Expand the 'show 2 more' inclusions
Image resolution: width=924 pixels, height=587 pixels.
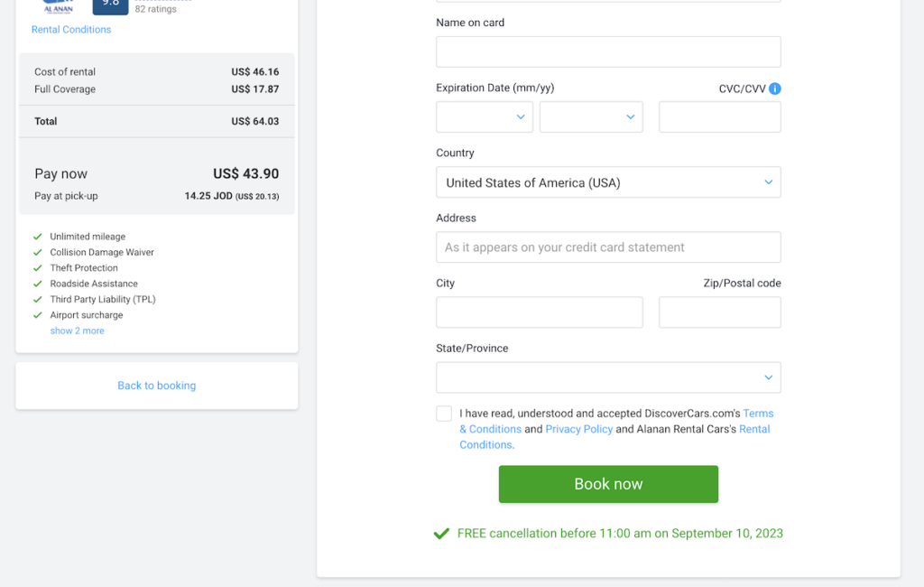pyautogui.click(x=78, y=331)
